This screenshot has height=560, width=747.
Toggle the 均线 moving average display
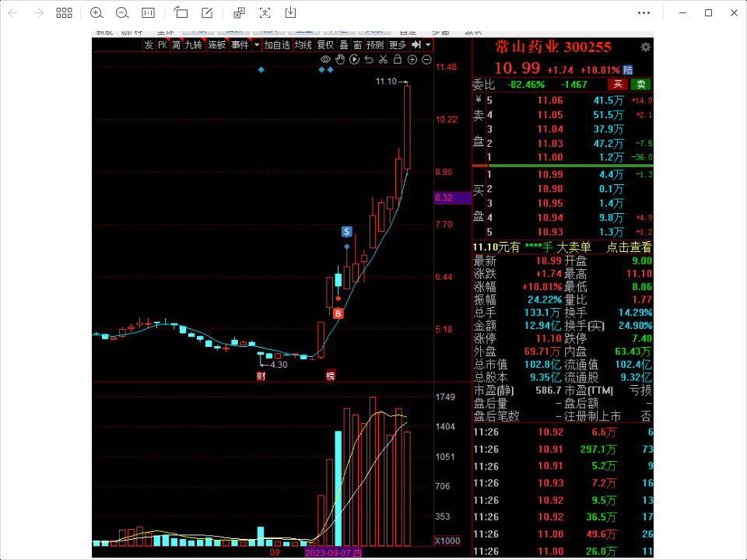tap(303, 45)
